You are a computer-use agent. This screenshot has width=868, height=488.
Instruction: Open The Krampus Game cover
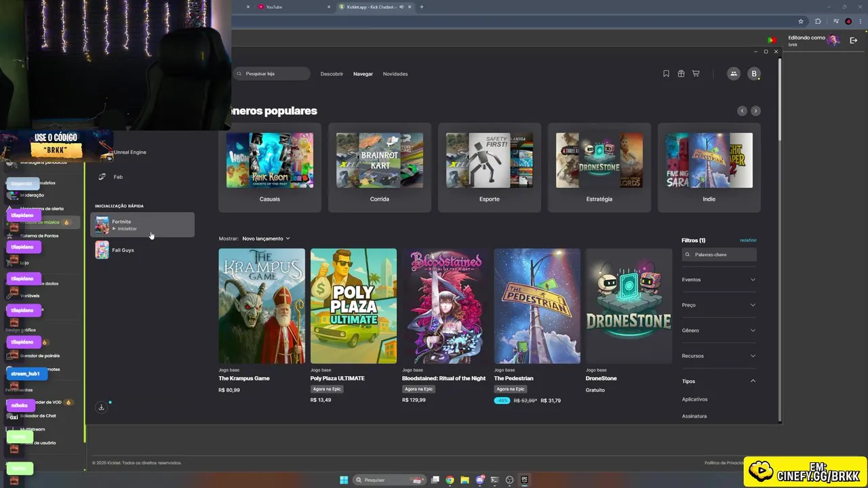[262, 306]
